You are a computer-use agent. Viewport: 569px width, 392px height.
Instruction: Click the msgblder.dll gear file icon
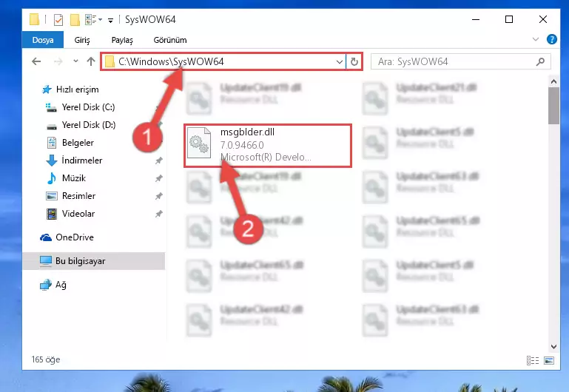pos(199,143)
